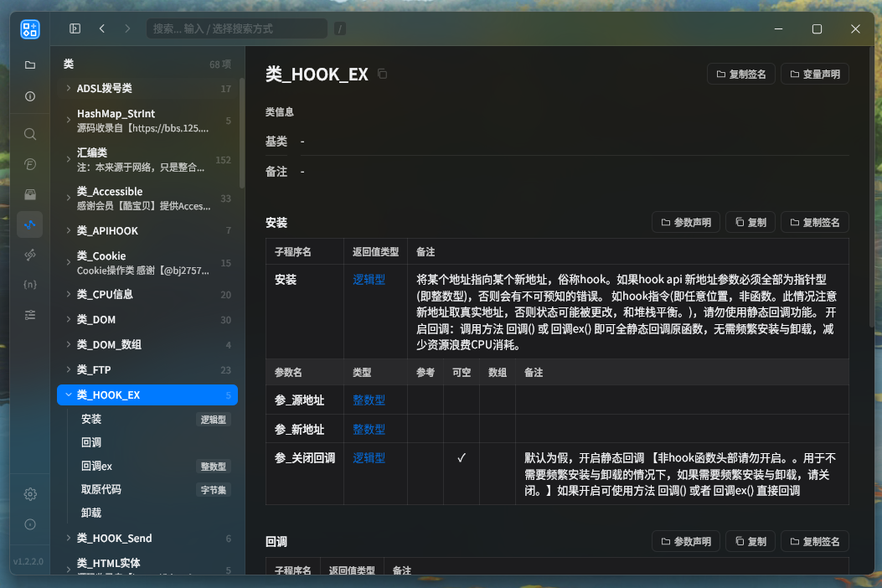This screenshot has width=882, height=588.
Task: Expand the 类_Accessible tree node
Action: (68, 198)
